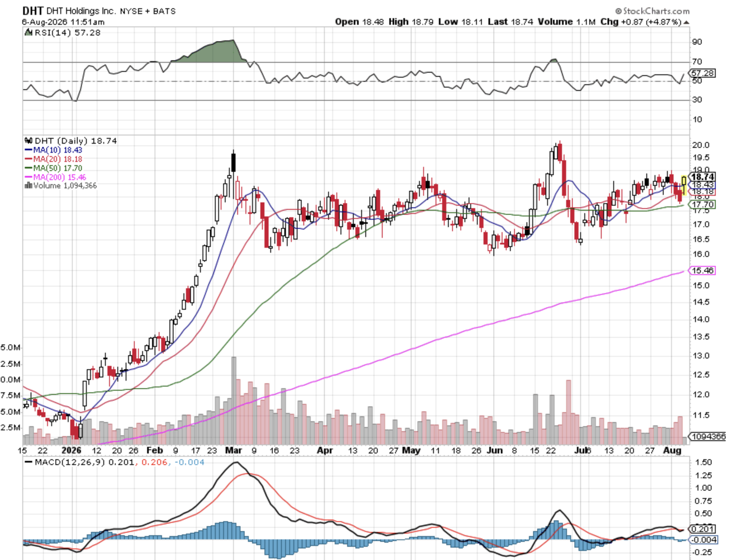
Task: Click the 14.0 price axis label
Action: pos(701,319)
